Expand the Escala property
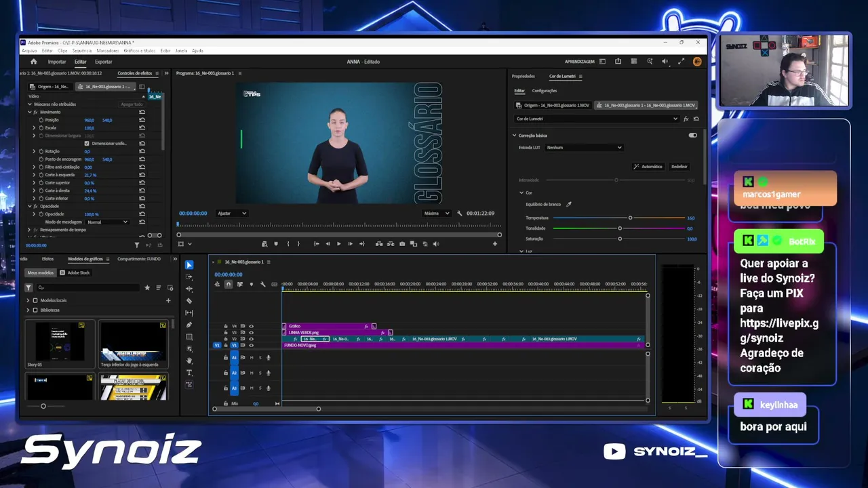This screenshot has width=868, height=488. [x=34, y=127]
